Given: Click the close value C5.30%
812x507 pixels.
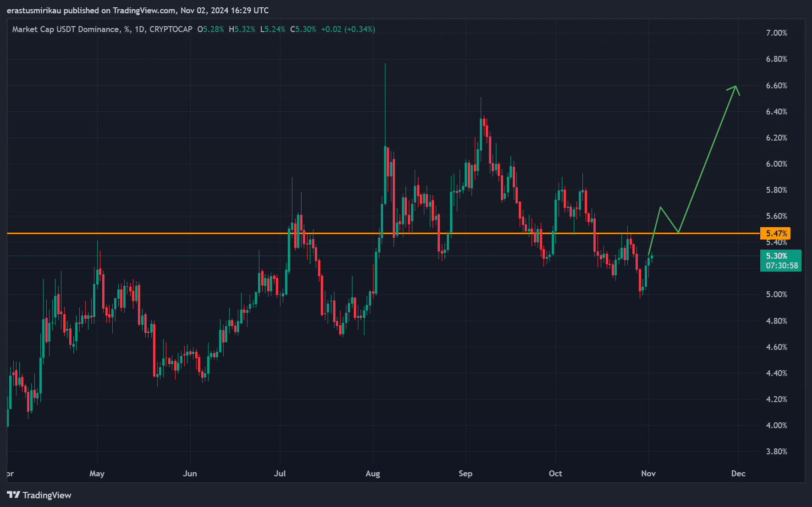Looking at the screenshot, I should coord(303,29).
